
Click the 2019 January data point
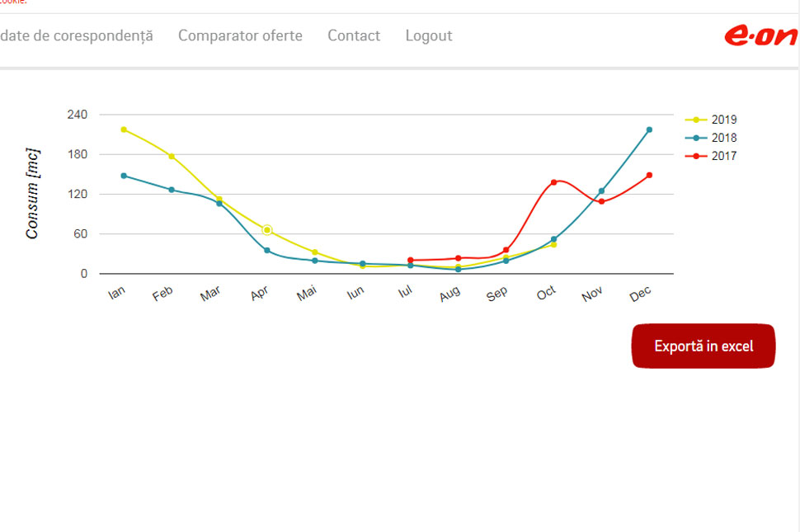[124, 129]
